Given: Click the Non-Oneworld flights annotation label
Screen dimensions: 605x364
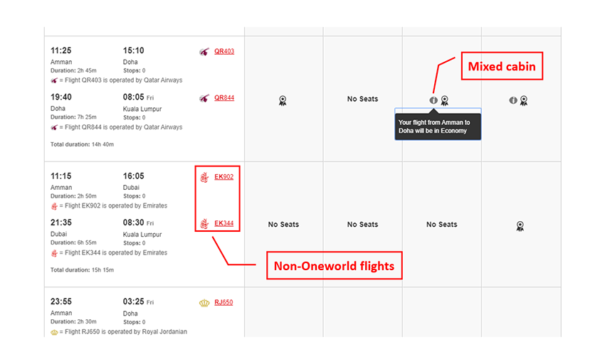Looking at the screenshot, I should (x=334, y=267).
